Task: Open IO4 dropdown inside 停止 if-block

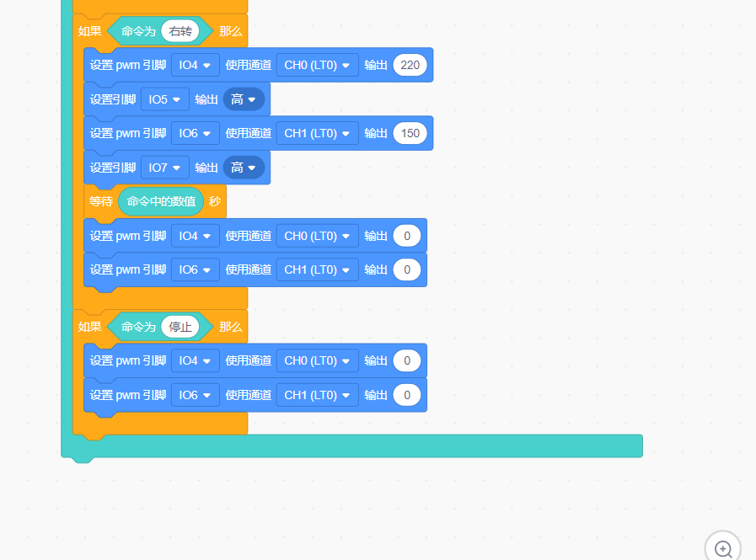Action: [x=196, y=360]
